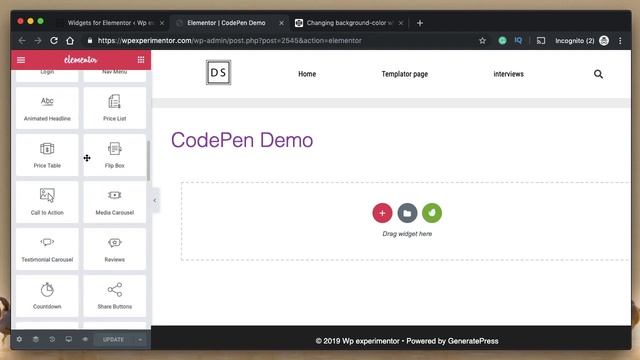The width and height of the screenshot is (640, 360).
Task: Open the Incognito profile indicator
Action: [x=582, y=40]
